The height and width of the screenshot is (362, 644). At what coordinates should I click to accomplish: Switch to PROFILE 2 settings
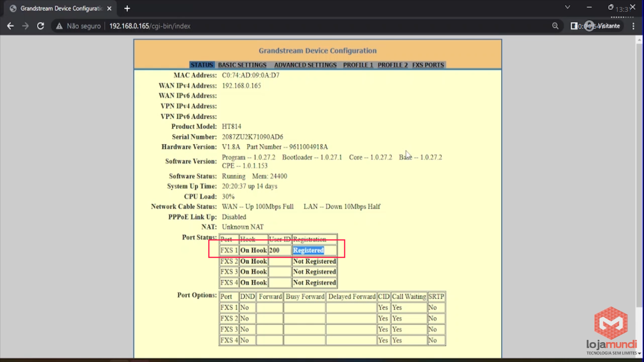(x=393, y=65)
